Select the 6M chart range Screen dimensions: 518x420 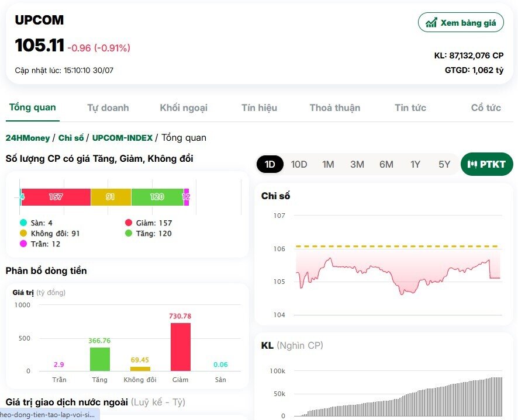click(x=386, y=164)
